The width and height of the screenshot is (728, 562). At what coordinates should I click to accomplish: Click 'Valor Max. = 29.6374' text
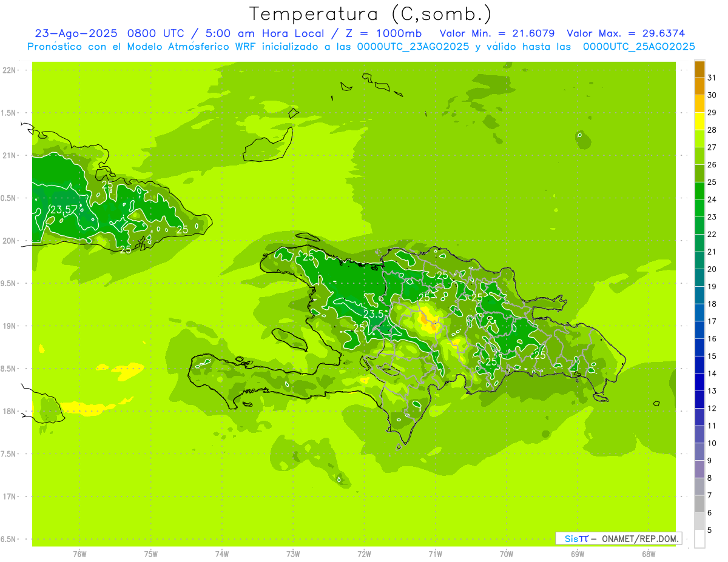click(626, 33)
